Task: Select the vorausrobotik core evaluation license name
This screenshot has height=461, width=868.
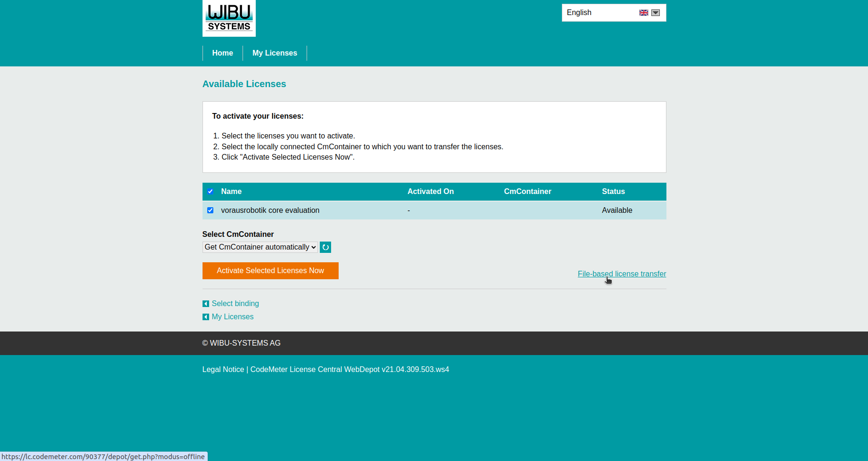Action: coord(270,210)
